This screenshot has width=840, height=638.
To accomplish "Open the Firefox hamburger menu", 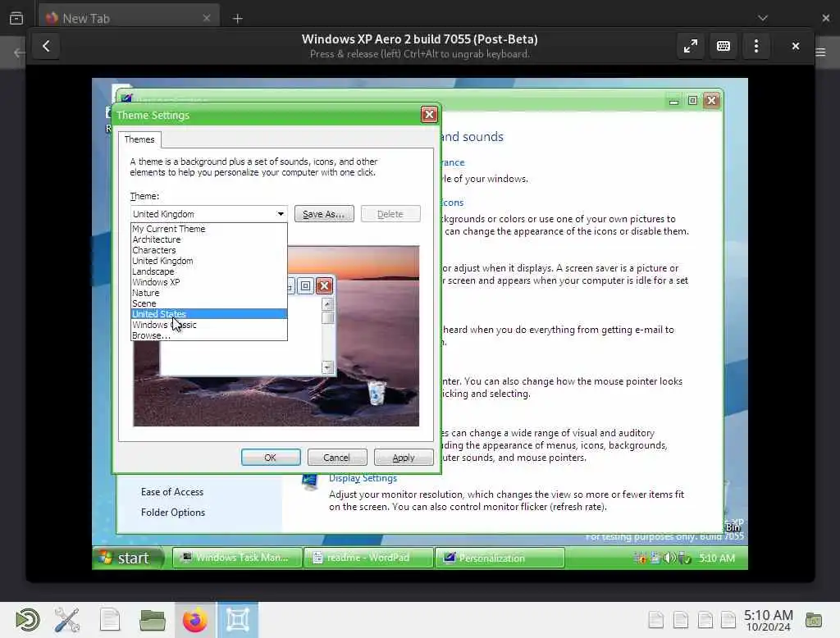I will click(x=820, y=52).
